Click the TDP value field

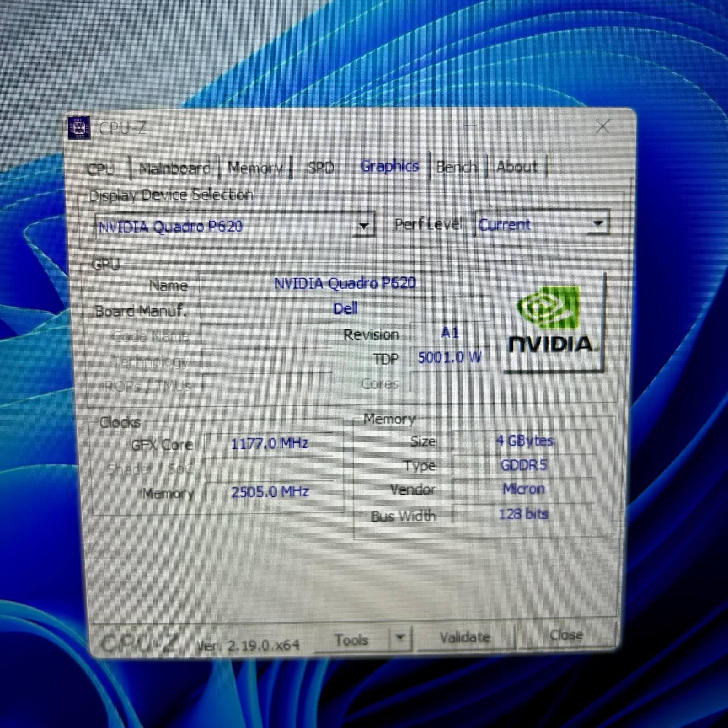click(x=450, y=357)
